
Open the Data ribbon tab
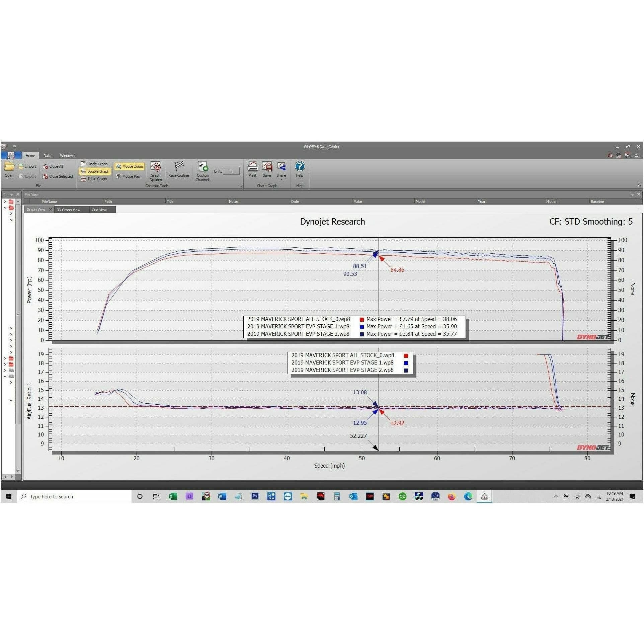[48, 156]
